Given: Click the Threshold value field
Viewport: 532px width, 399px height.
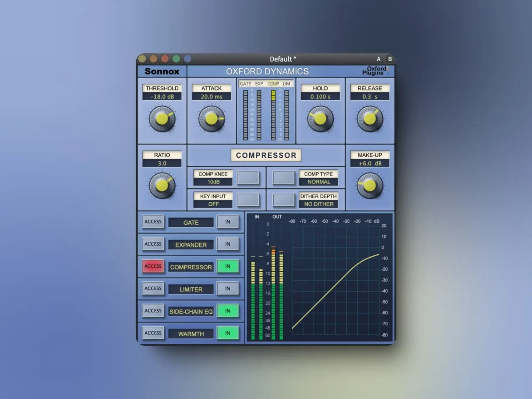Looking at the screenshot, I should [162, 97].
